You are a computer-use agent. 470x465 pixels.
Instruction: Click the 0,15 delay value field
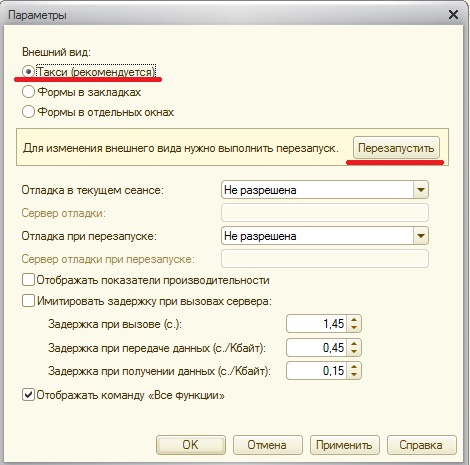(317, 371)
